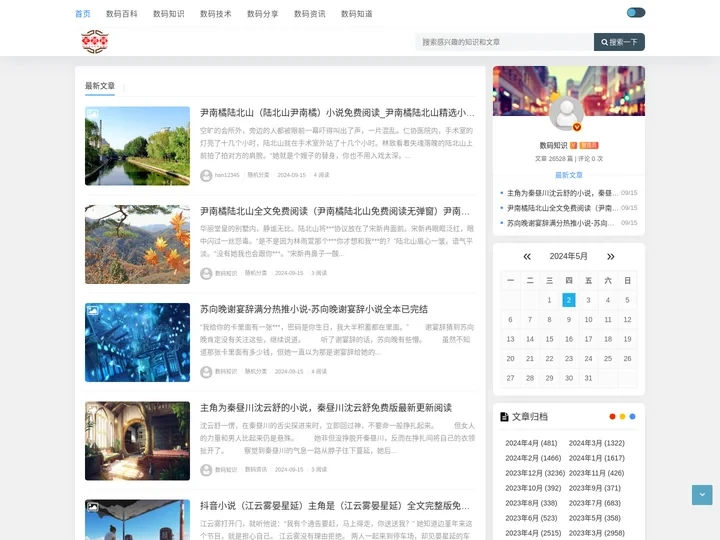Open the 首页 menu item
The image size is (720, 540).
tap(83, 14)
